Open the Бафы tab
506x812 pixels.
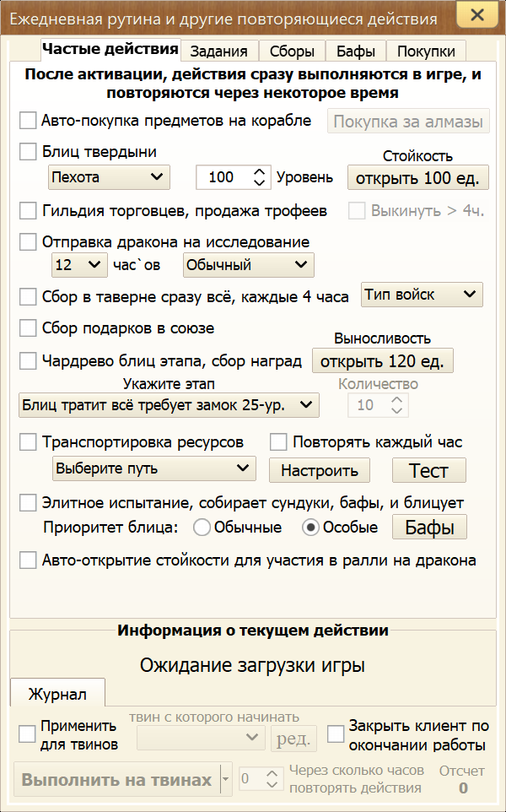tap(356, 51)
